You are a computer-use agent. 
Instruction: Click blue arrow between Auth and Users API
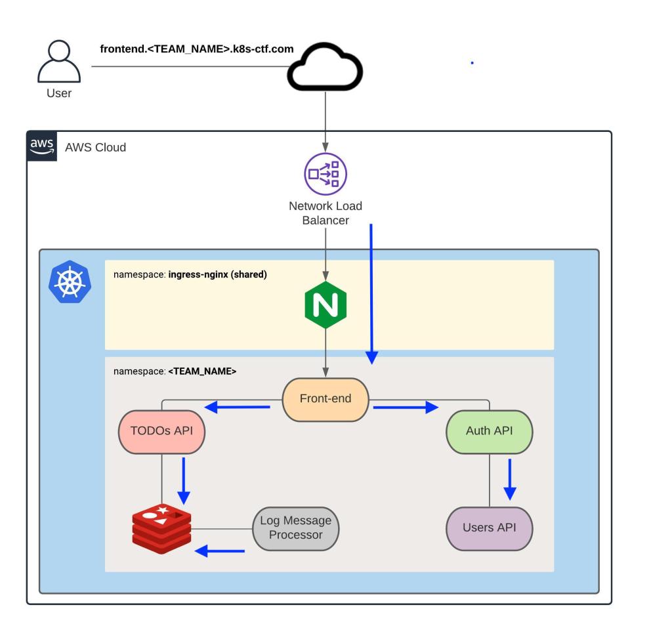tap(509, 478)
